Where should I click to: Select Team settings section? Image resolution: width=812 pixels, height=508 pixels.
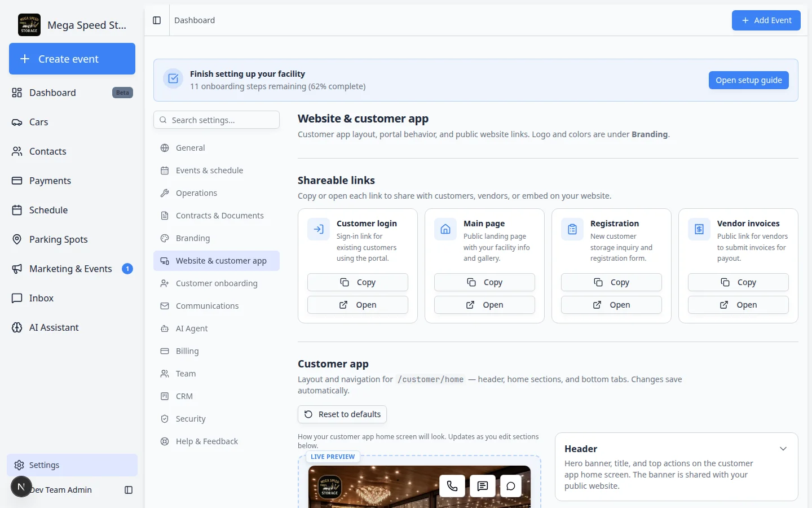click(x=217, y=374)
